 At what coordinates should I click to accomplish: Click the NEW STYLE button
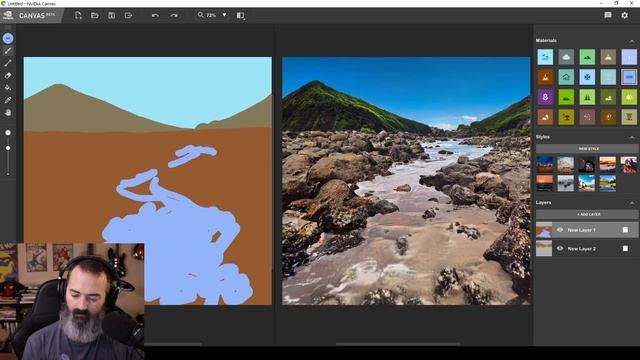click(587, 149)
